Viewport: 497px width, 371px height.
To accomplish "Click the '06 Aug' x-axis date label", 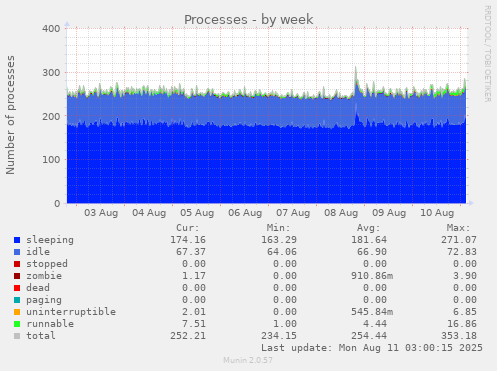I will [245, 213].
